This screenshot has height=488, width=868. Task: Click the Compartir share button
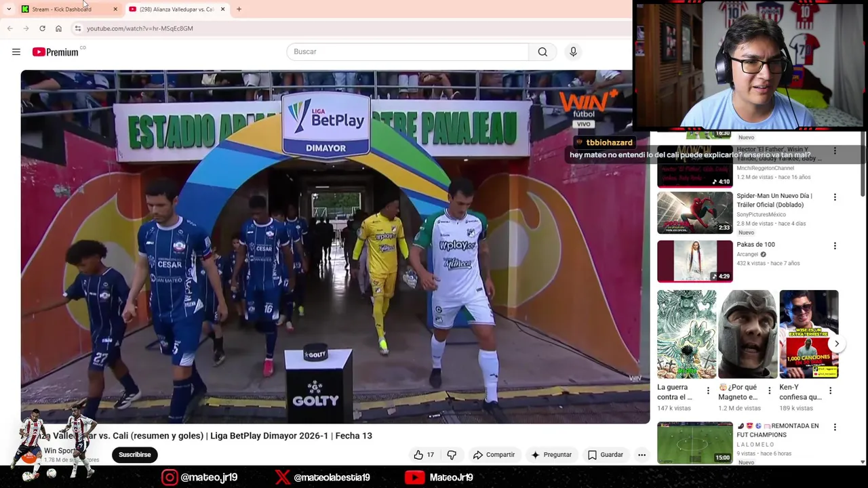coord(494,455)
